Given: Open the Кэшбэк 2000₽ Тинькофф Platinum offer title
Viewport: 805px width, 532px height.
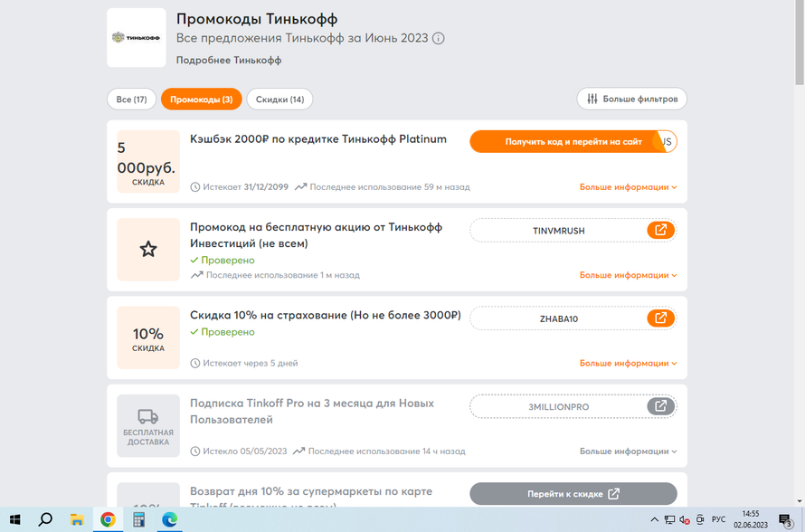Looking at the screenshot, I should coord(317,139).
